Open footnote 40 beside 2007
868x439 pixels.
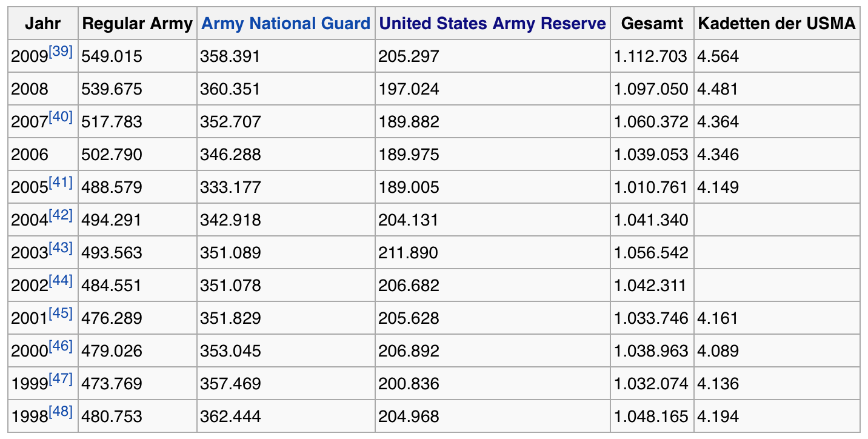point(61,118)
